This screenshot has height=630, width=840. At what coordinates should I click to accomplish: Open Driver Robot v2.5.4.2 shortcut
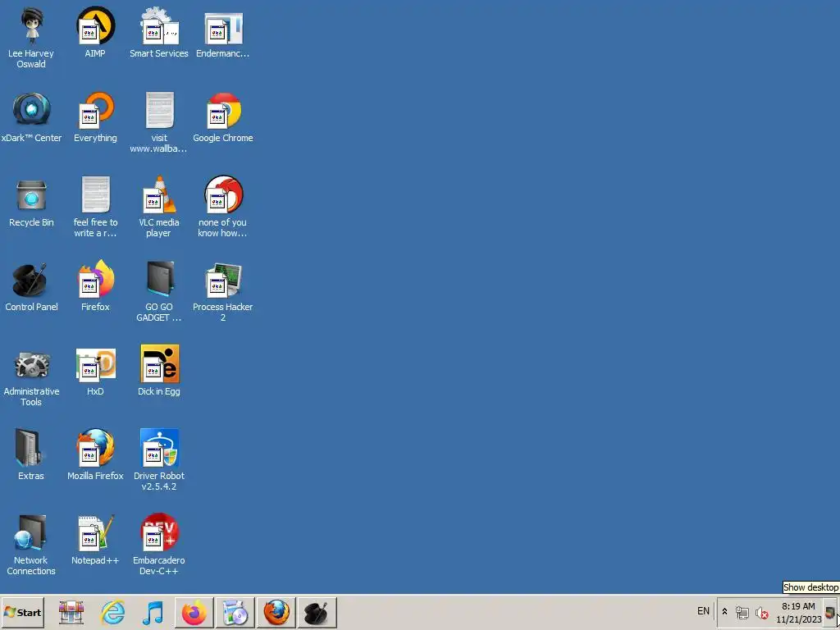tap(159, 461)
